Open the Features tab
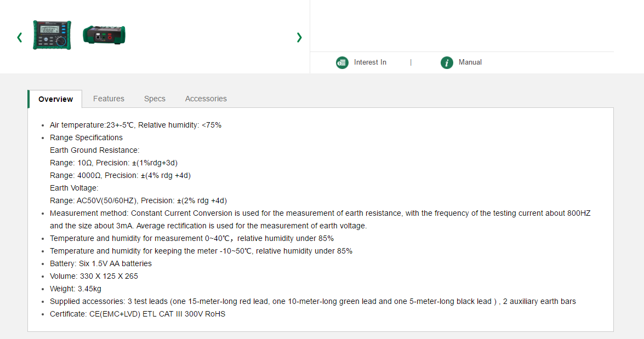This screenshot has height=339, width=644. (109, 99)
